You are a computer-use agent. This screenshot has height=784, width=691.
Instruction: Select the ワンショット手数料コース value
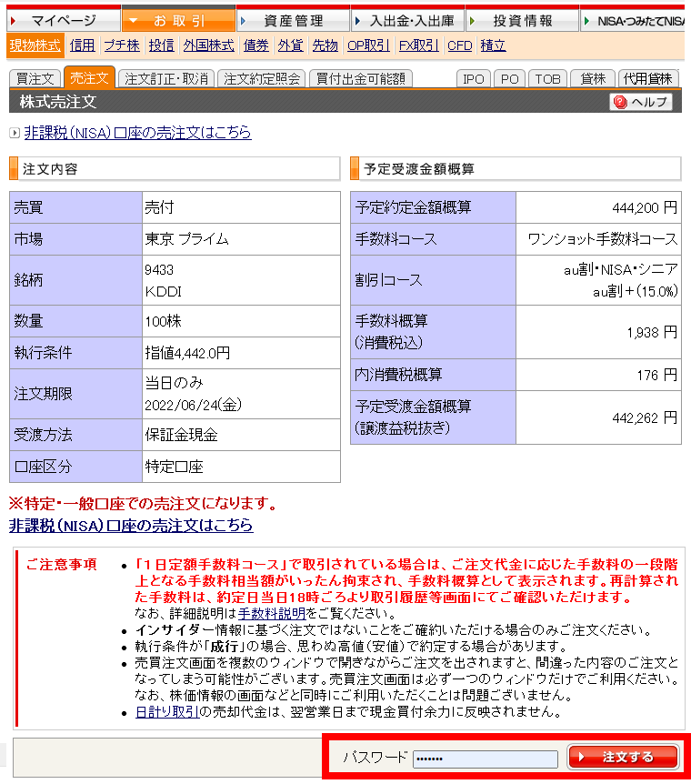(x=603, y=239)
